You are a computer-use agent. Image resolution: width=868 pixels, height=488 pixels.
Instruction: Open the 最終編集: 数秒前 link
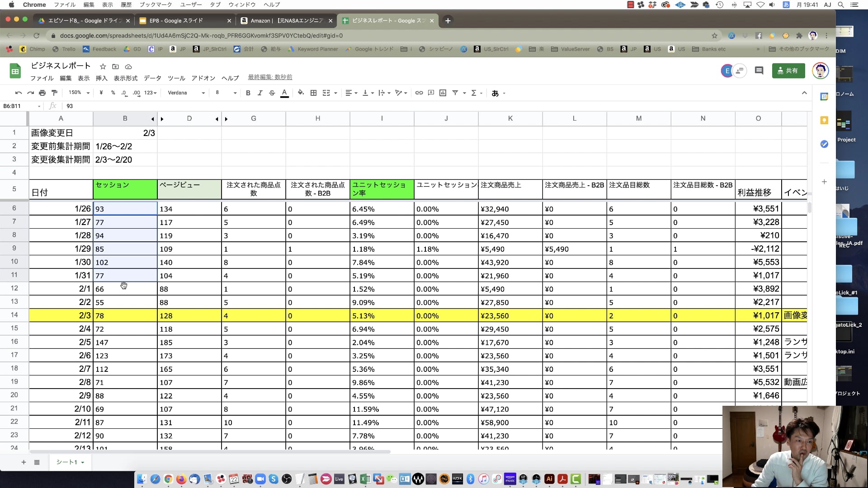(270, 77)
